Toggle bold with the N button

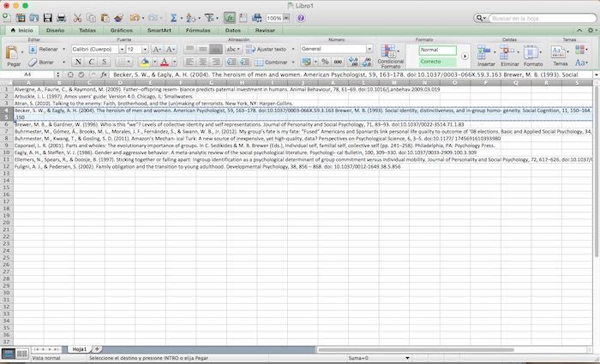click(78, 62)
